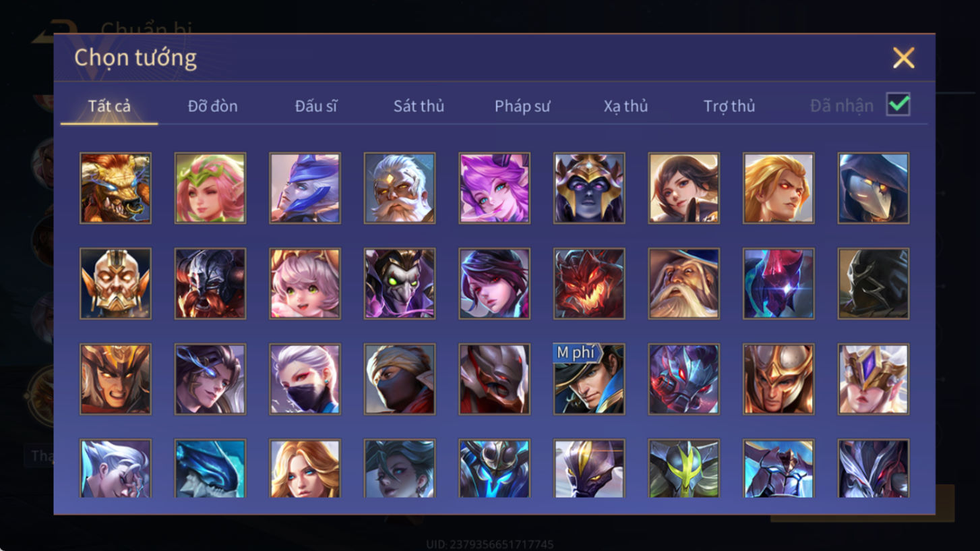980x551 pixels.
Task: Select the masked silver-haired ninja hero
Action: tap(305, 379)
